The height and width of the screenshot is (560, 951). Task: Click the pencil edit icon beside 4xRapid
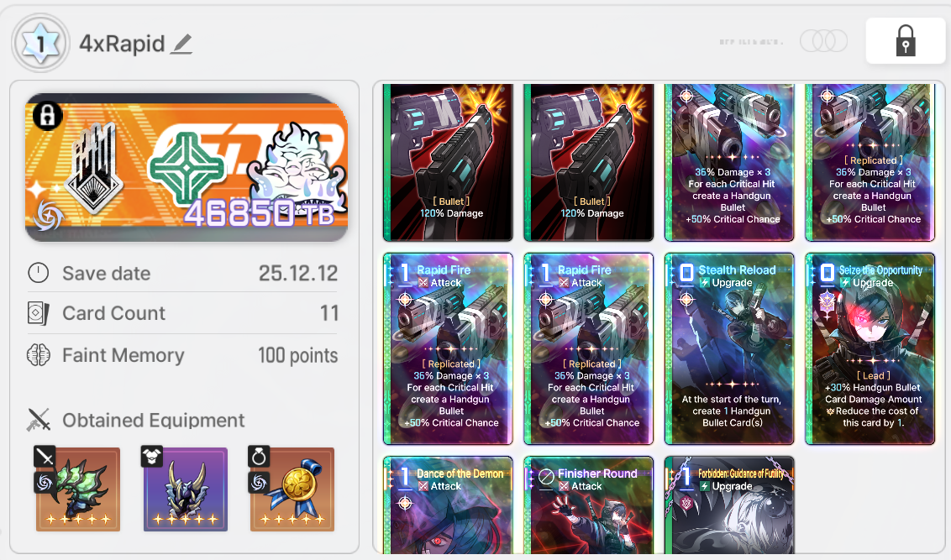coord(181,44)
